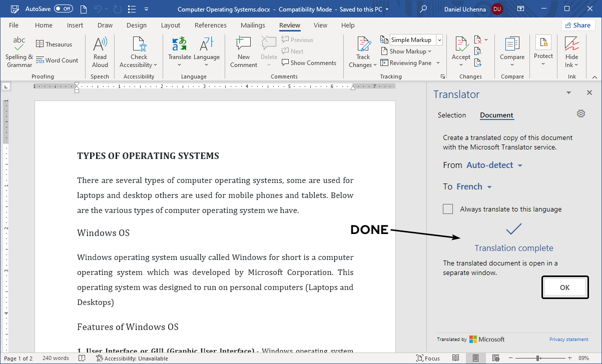Toggle Show Comments in the ribbon
Viewport: 602px width, 364px height.
(x=309, y=62)
